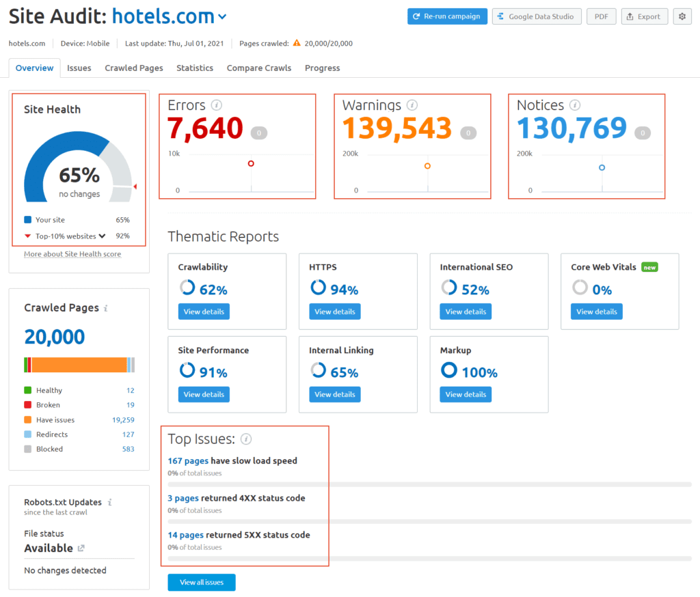Click the Re-run campaign button

(x=447, y=16)
